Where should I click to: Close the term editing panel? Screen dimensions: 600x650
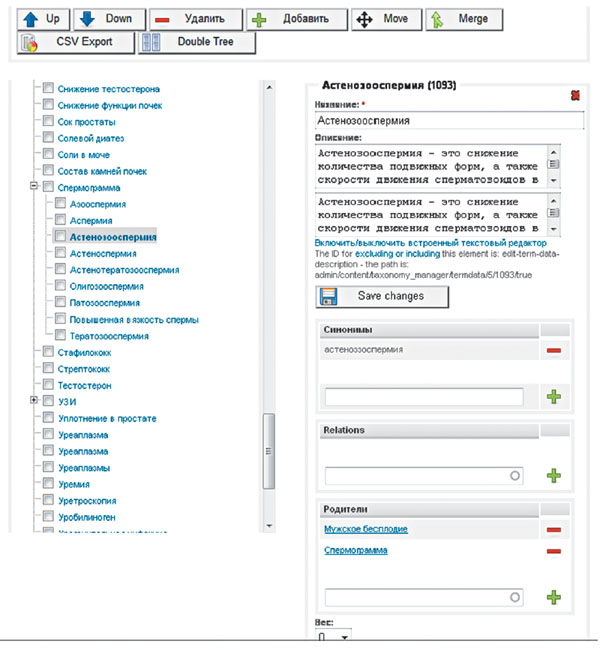pyautogui.click(x=575, y=95)
